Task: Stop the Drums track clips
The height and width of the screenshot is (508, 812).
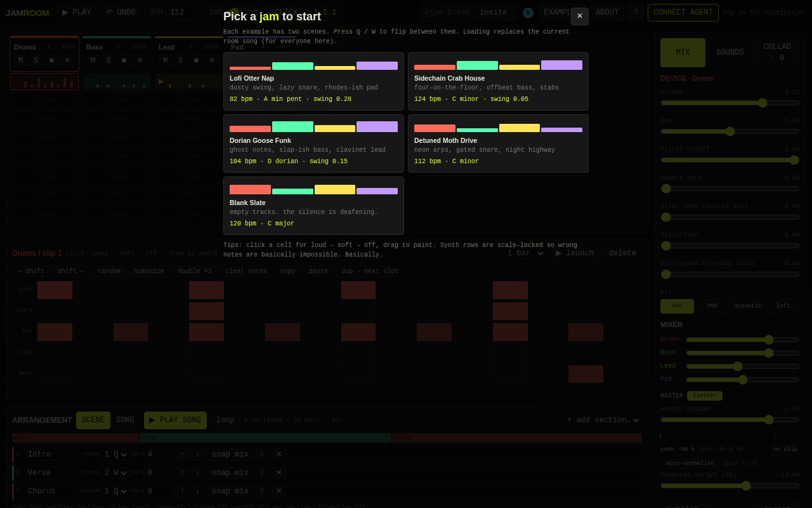Action: point(51,60)
